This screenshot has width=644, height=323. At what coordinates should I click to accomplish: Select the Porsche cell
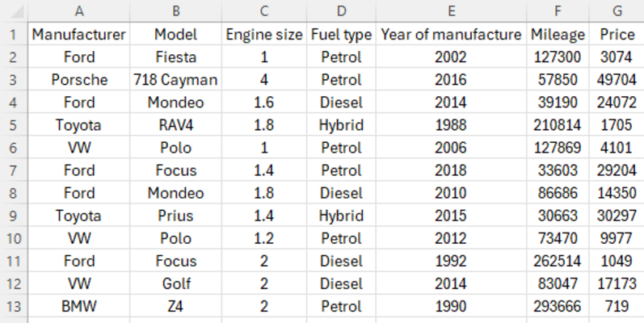(79, 80)
